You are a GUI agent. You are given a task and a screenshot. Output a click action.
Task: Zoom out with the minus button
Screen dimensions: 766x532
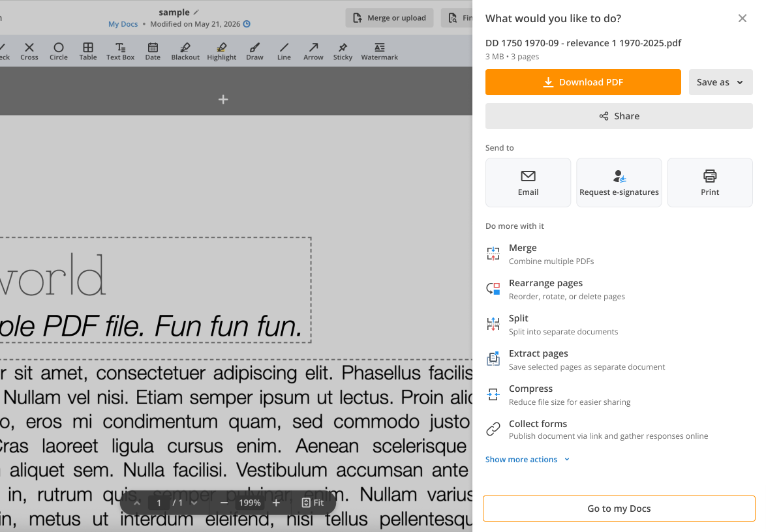[x=224, y=503]
